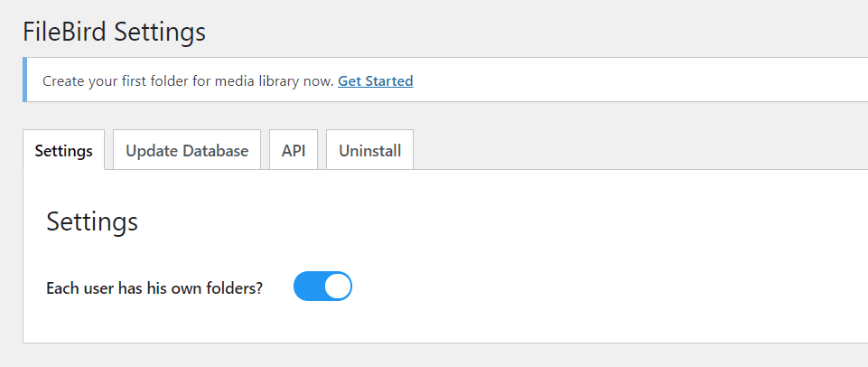Click the "Each user has his own folders?" label
The width and height of the screenshot is (868, 367).
pos(154,288)
